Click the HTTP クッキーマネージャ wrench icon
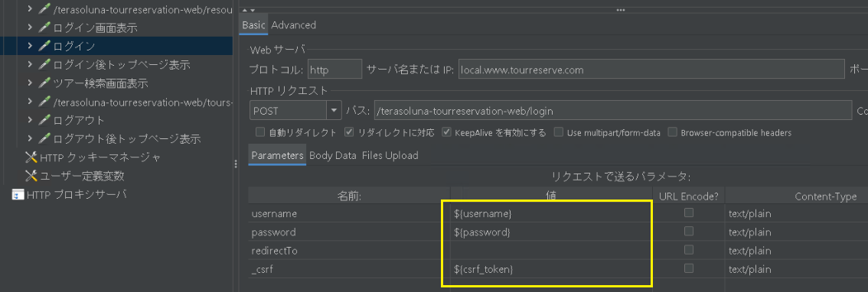This screenshot has width=868, height=292. [31, 157]
